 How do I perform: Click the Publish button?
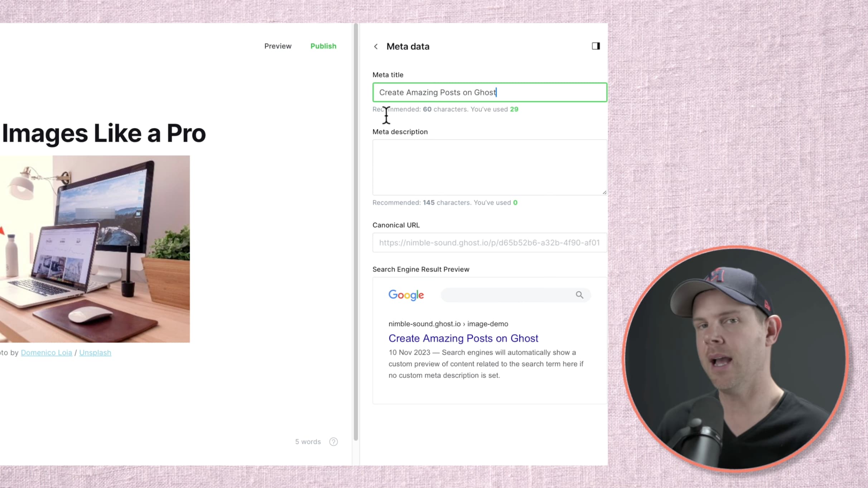click(323, 46)
